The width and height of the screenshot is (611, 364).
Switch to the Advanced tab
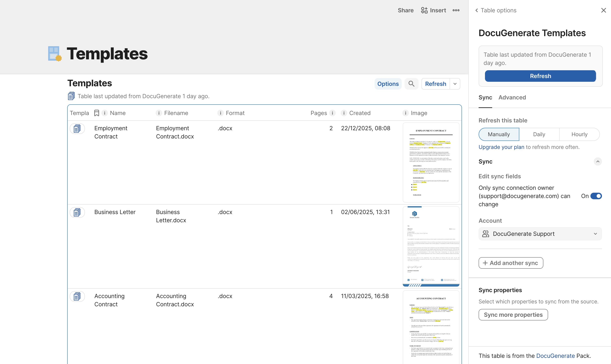(x=512, y=97)
